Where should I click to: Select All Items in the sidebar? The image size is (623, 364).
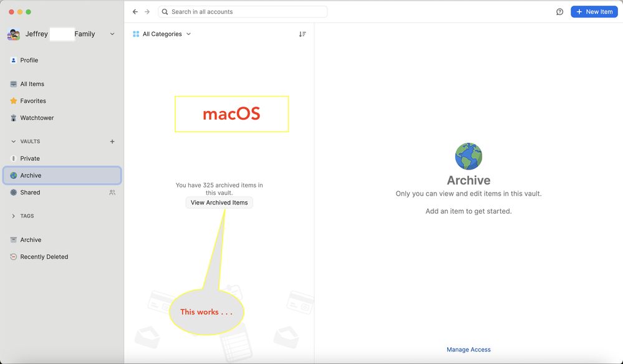[32, 84]
